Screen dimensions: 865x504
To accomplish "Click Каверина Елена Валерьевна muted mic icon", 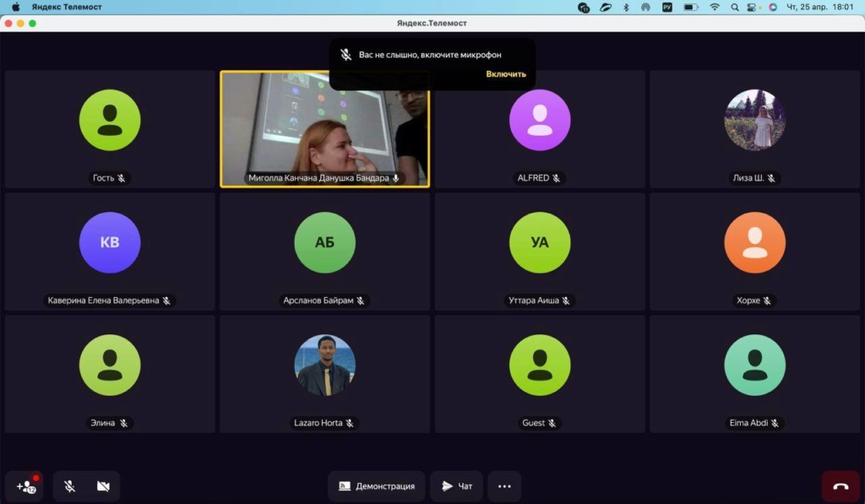I will point(166,301).
